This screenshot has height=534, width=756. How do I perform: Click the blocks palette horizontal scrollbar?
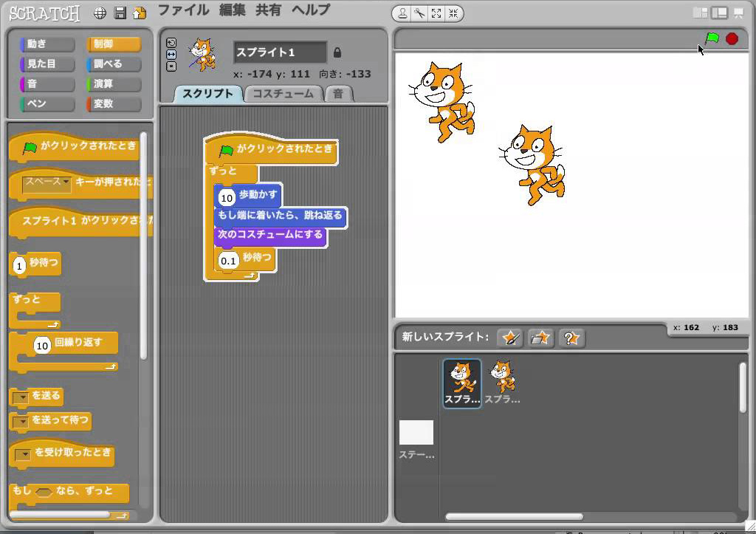(x=60, y=515)
